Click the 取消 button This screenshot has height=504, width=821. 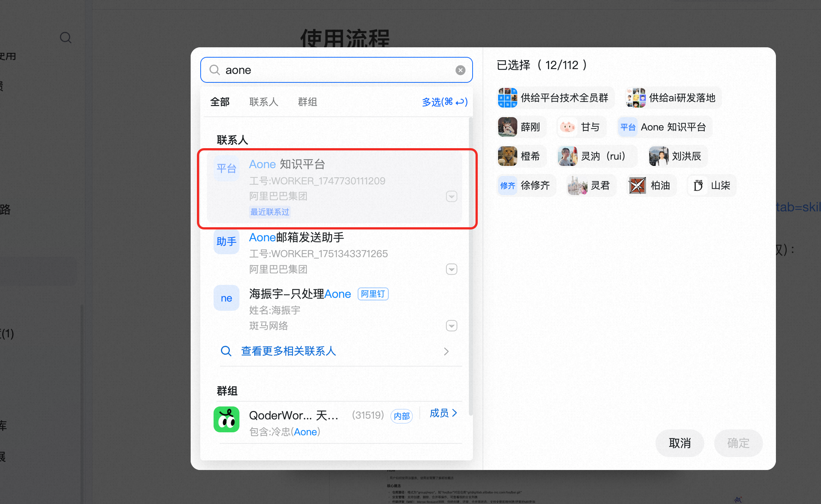(x=680, y=443)
